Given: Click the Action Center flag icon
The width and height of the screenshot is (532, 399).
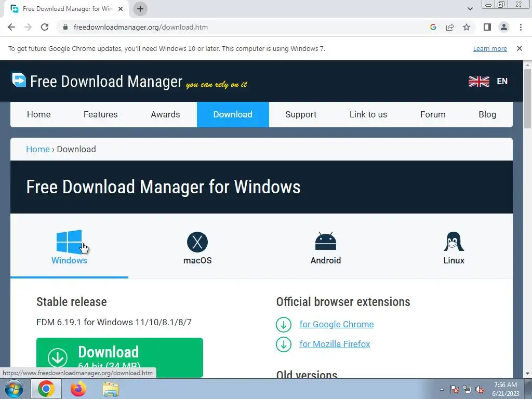Looking at the screenshot, I should click(455, 389).
